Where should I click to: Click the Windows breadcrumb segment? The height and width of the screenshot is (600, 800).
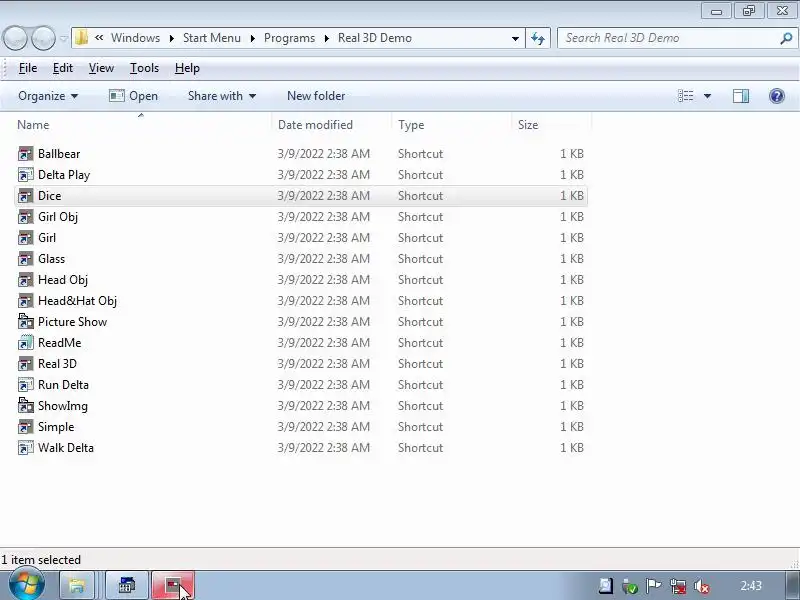[135, 38]
